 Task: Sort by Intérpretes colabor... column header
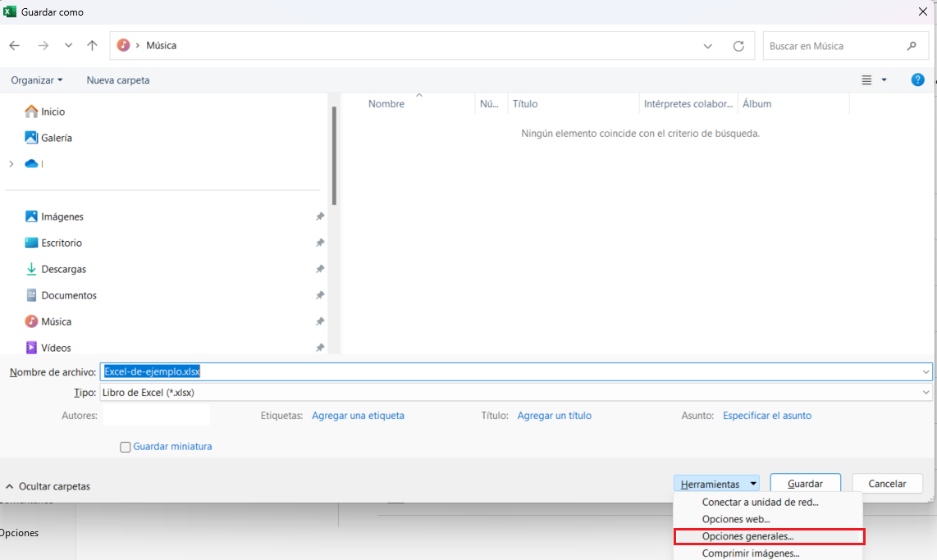click(x=688, y=104)
